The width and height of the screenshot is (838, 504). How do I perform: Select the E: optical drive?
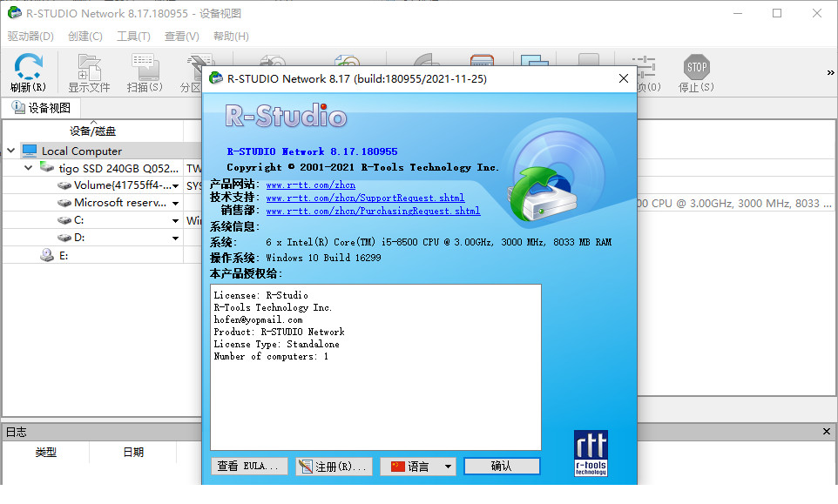click(64, 256)
